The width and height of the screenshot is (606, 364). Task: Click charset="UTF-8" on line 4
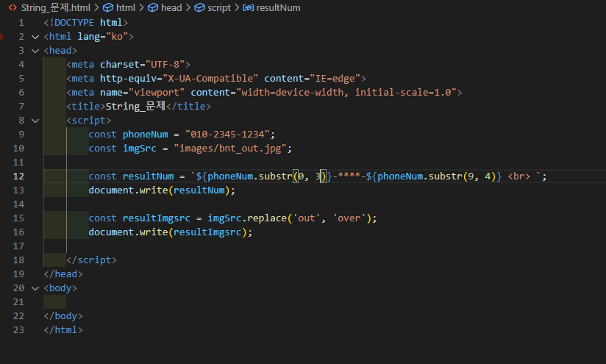(142, 65)
